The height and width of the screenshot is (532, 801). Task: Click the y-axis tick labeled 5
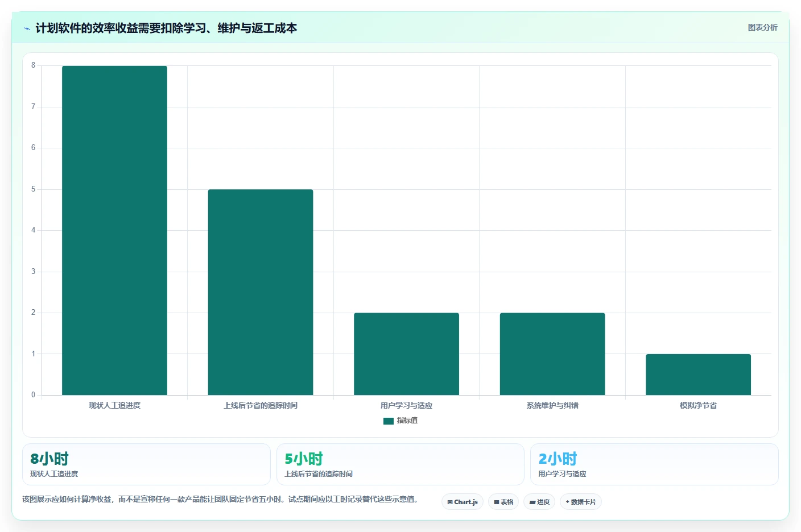[33, 189]
